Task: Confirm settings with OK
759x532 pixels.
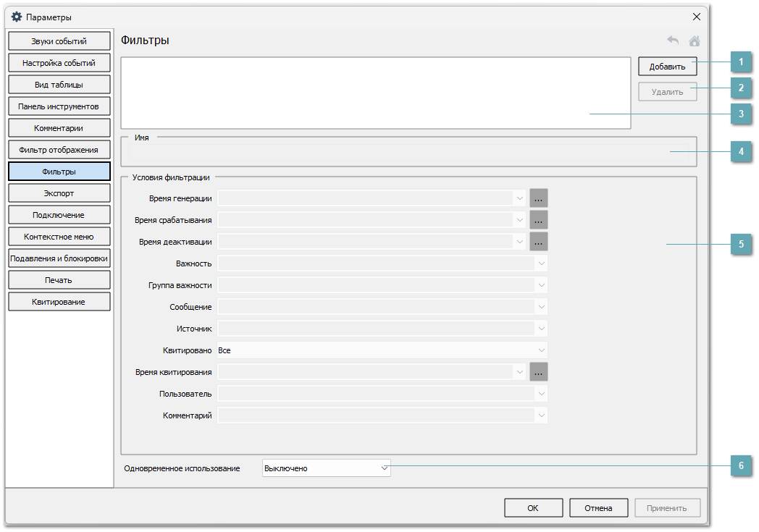Action: [x=533, y=507]
